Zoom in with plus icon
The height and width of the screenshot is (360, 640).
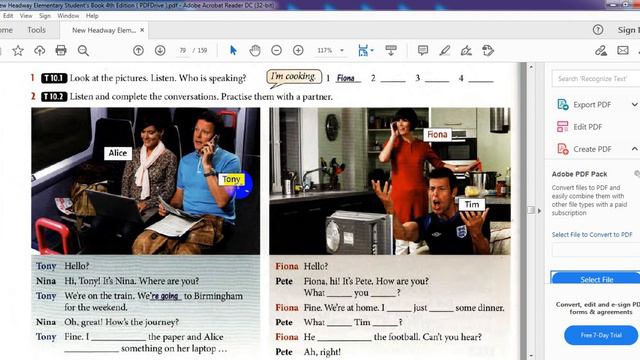(x=298, y=51)
